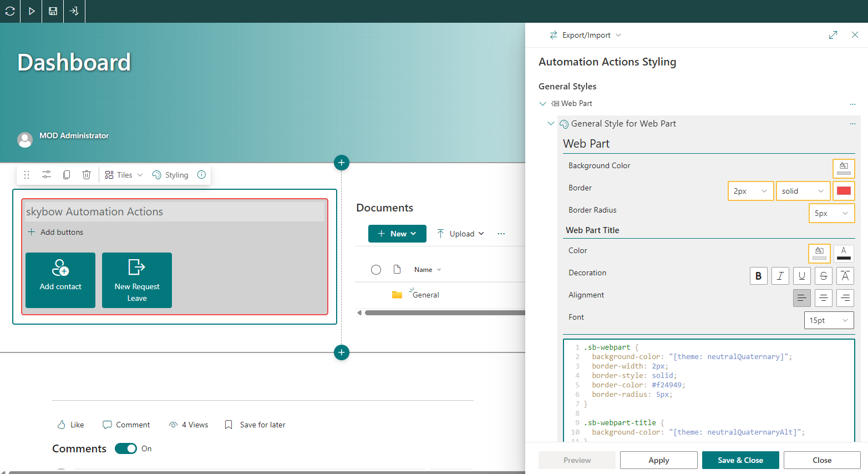Viewport: 868px width, 474px height.
Task: Toggle Italic decoration
Action: [x=780, y=276]
